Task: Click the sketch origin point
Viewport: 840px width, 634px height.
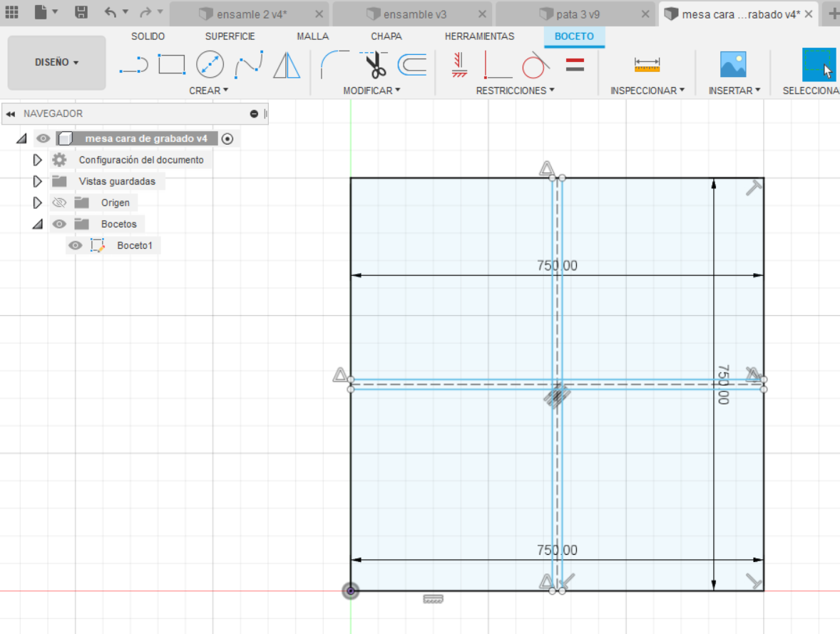Action: pyautogui.click(x=350, y=590)
